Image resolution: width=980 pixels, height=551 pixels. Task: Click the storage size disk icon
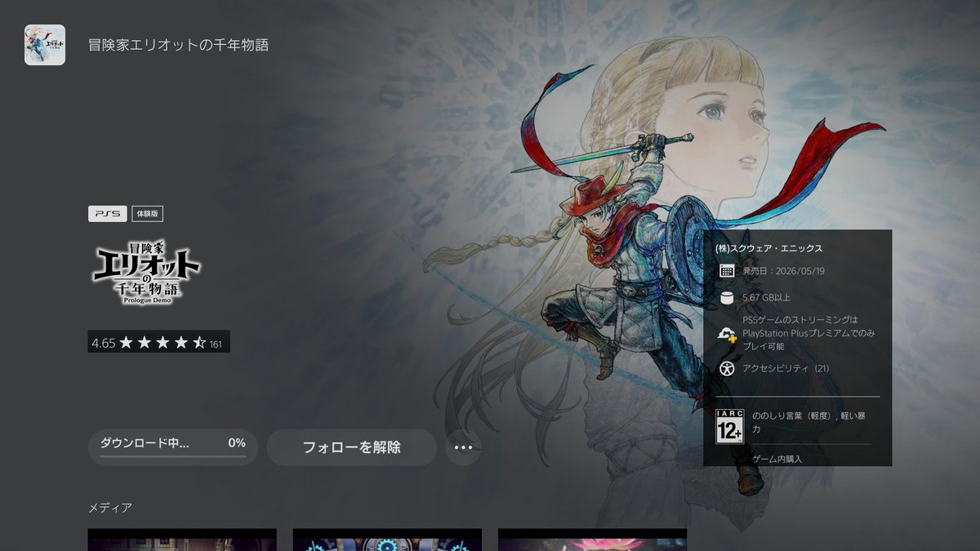pos(727,297)
